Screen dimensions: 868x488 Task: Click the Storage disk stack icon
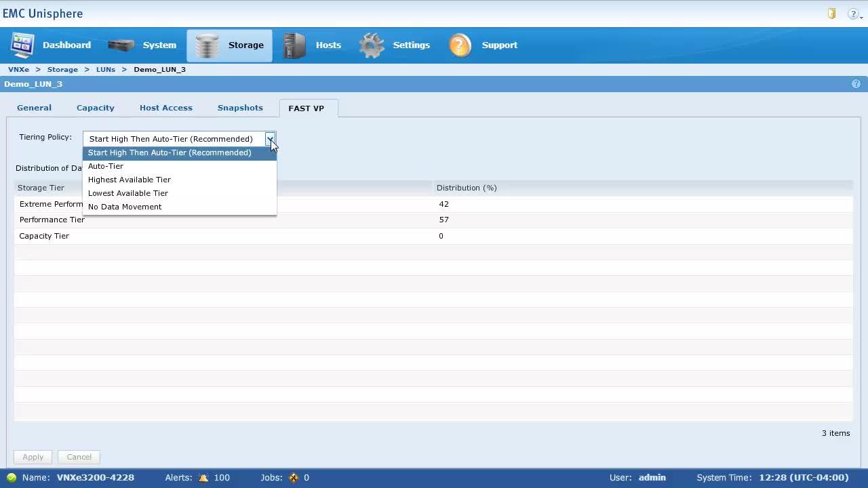pyautogui.click(x=207, y=45)
